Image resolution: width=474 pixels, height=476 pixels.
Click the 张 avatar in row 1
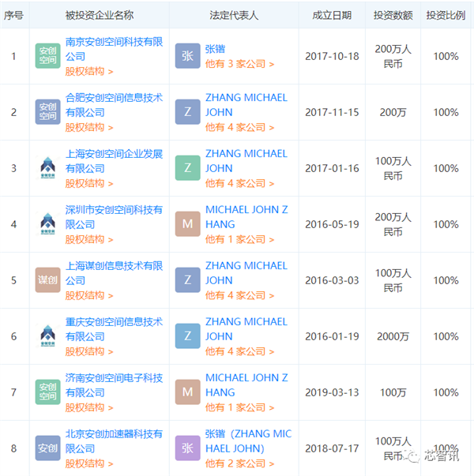pos(187,56)
